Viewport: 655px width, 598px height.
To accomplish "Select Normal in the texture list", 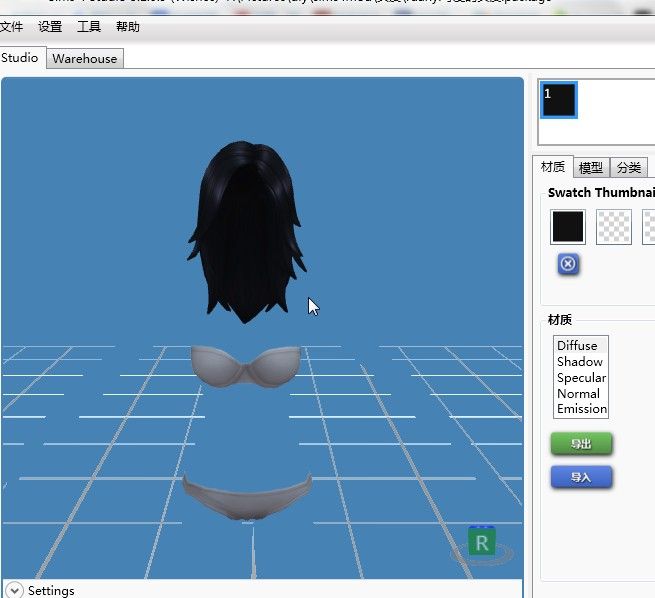I will point(581,393).
